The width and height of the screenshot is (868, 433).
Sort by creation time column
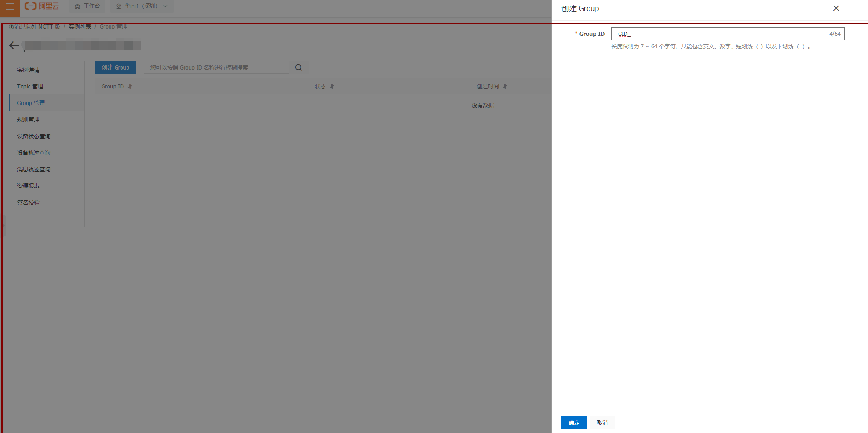pos(505,87)
